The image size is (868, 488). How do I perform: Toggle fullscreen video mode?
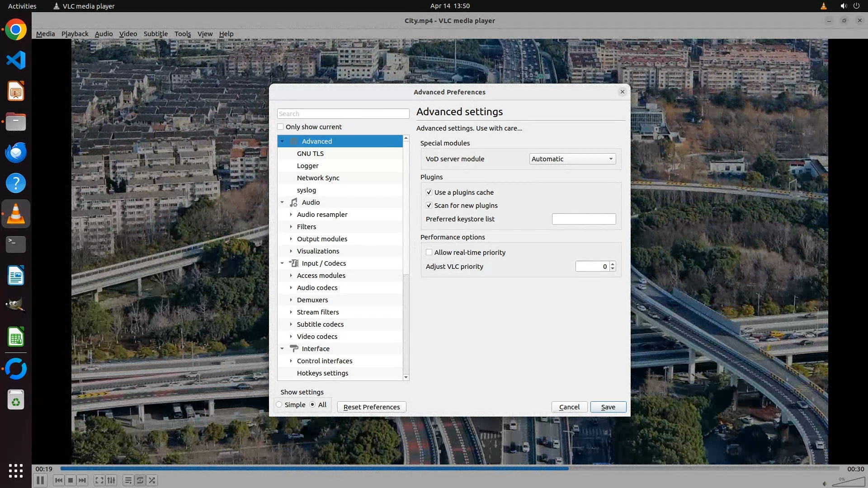[99, 480]
